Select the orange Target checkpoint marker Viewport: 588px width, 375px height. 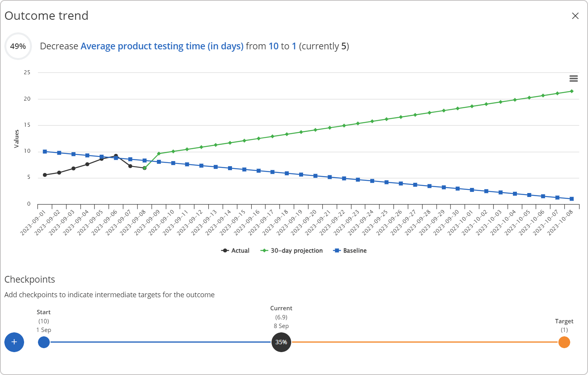click(564, 342)
